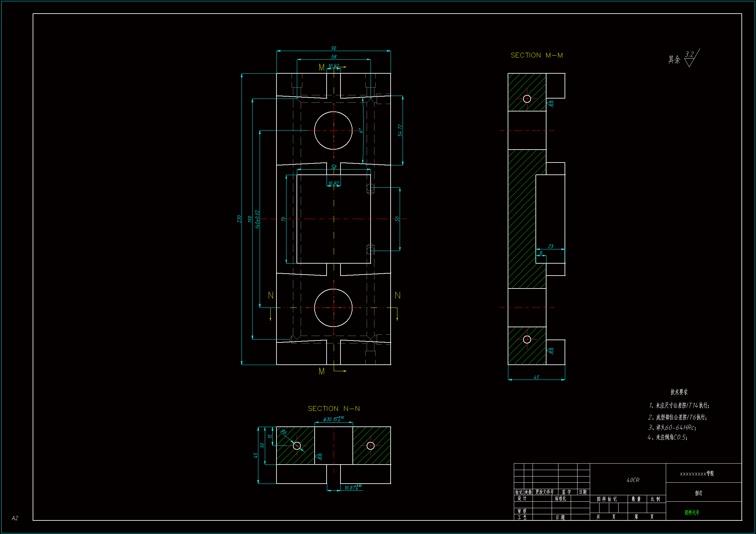This screenshot has width=756, height=534.
Task: Click the left N section marker
Action: [271, 296]
